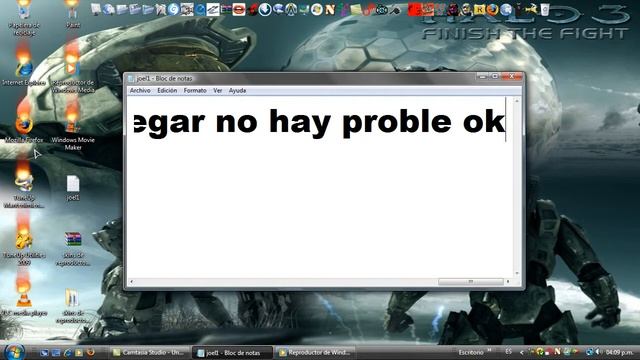The width and height of the screenshot is (640, 360).
Task: Click the Show Desktop quick launch icon
Action: tap(44, 352)
